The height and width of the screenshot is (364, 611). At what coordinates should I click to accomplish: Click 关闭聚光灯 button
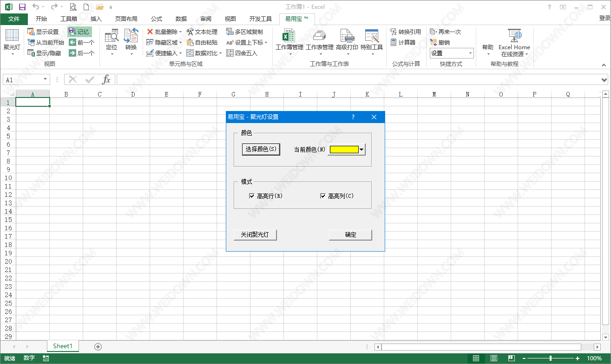tap(255, 234)
